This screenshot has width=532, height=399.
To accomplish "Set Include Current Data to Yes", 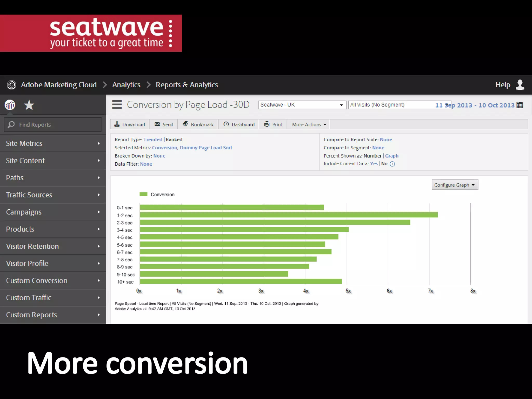I will point(374,164).
